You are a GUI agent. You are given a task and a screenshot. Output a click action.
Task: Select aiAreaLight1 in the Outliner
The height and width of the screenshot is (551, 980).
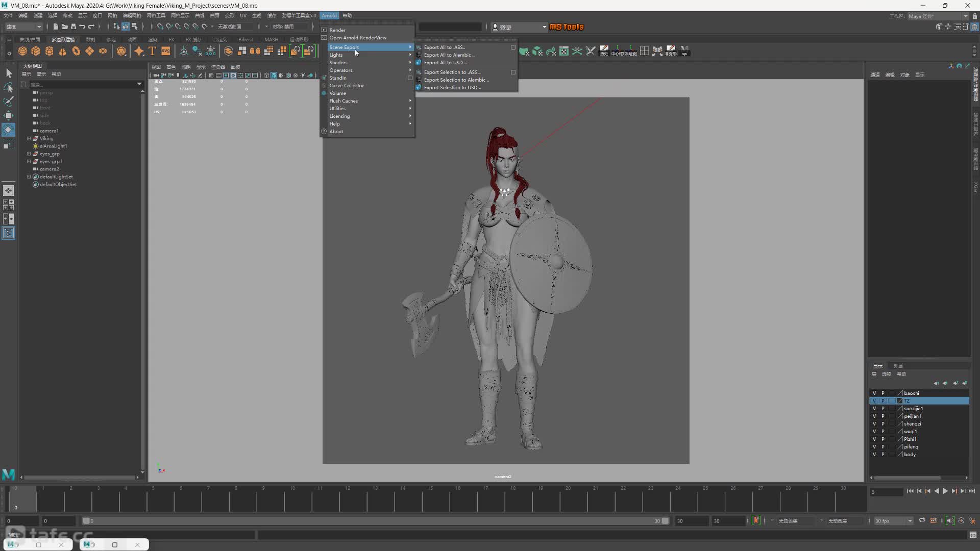coord(54,146)
